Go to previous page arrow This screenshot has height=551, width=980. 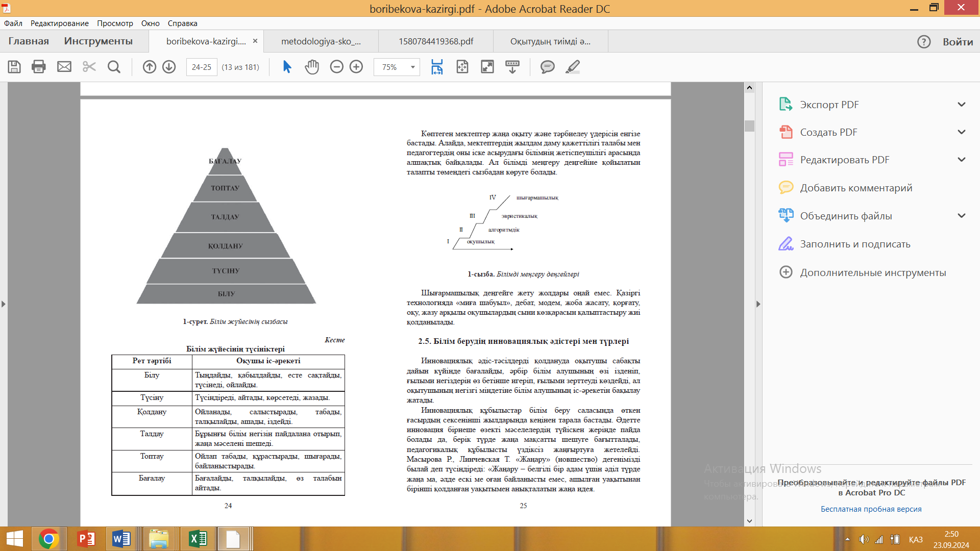coord(149,67)
